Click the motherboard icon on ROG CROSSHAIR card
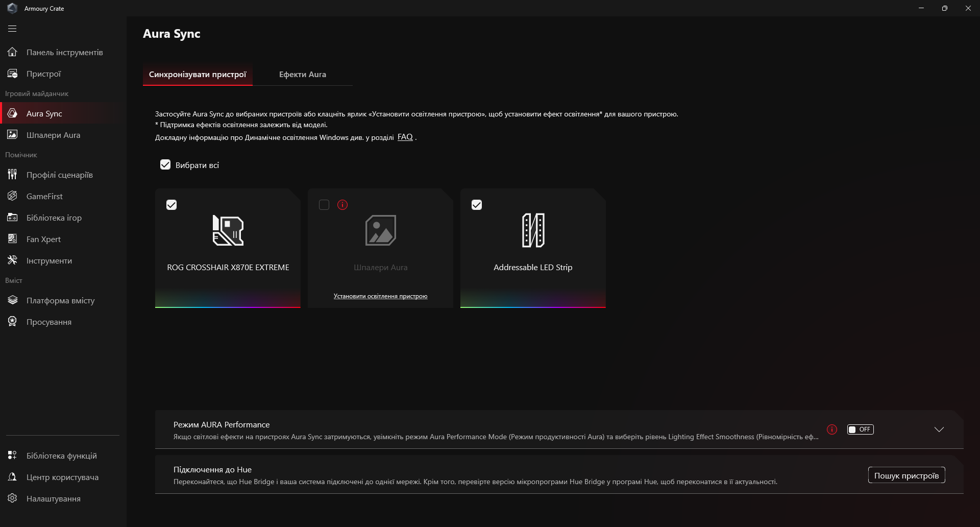 coord(228,230)
